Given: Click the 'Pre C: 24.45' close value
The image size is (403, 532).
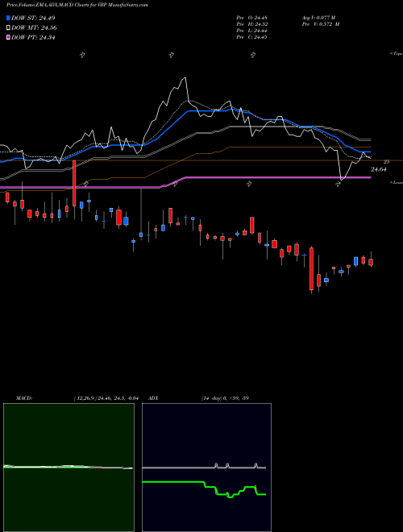Looking at the screenshot, I should (x=251, y=37).
